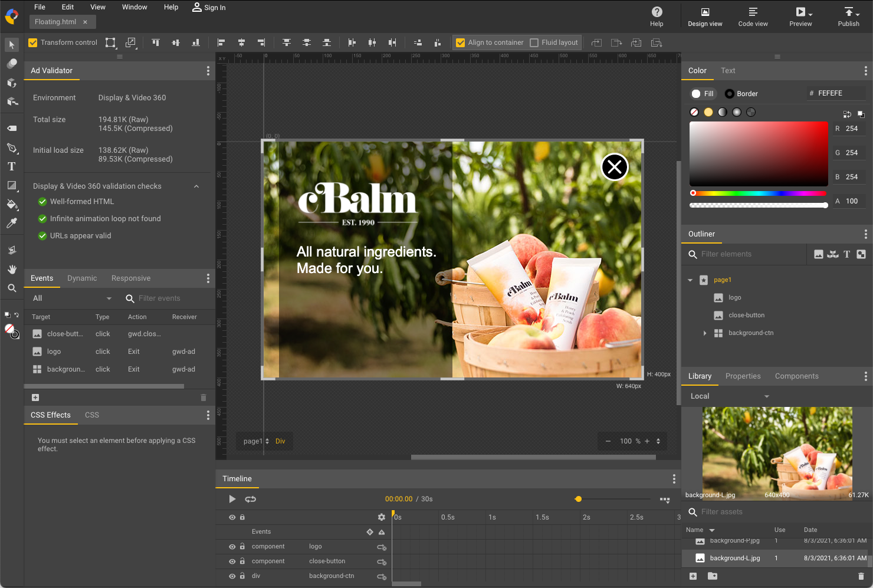
Task: Switch to the Responsive events tab
Action: [130, 278]
